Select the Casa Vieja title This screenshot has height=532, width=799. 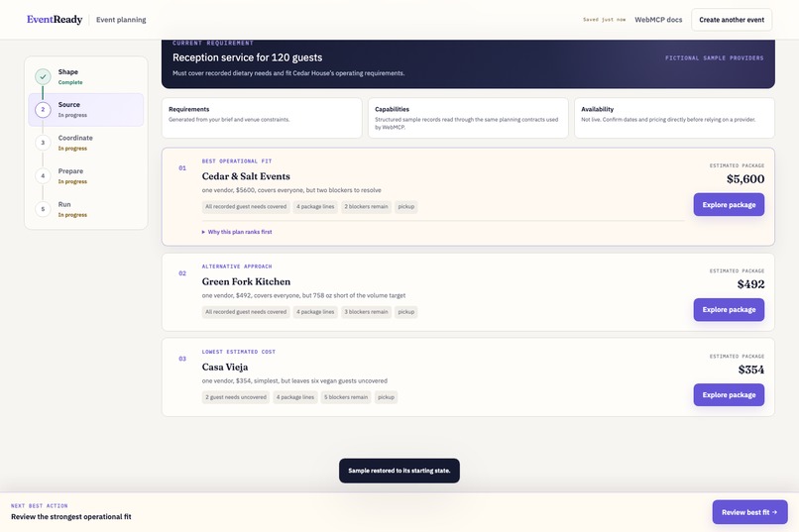tap(225, 367)
